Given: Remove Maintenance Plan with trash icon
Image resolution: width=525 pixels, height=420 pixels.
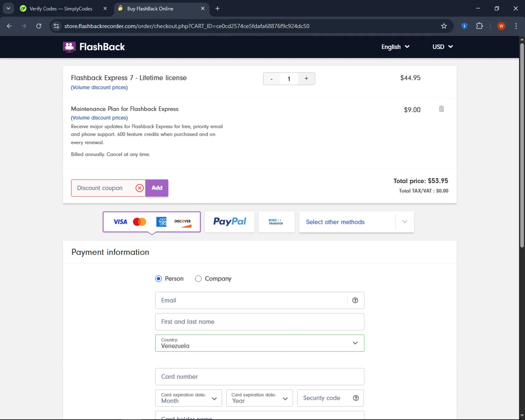Looking at the screenshot, I should tap(441, 109).
